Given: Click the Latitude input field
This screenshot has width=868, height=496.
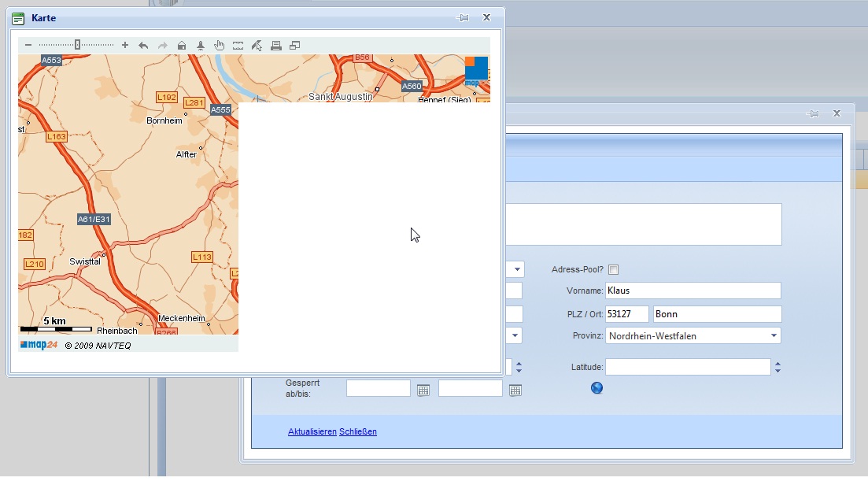Looking at the screenshot, I should click(688, 367).
